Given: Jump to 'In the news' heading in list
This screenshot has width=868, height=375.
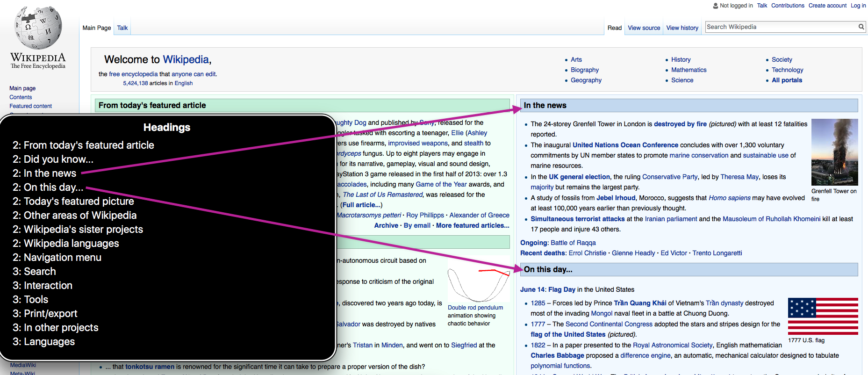Looking at the screenshot, I should coord(44,173).
